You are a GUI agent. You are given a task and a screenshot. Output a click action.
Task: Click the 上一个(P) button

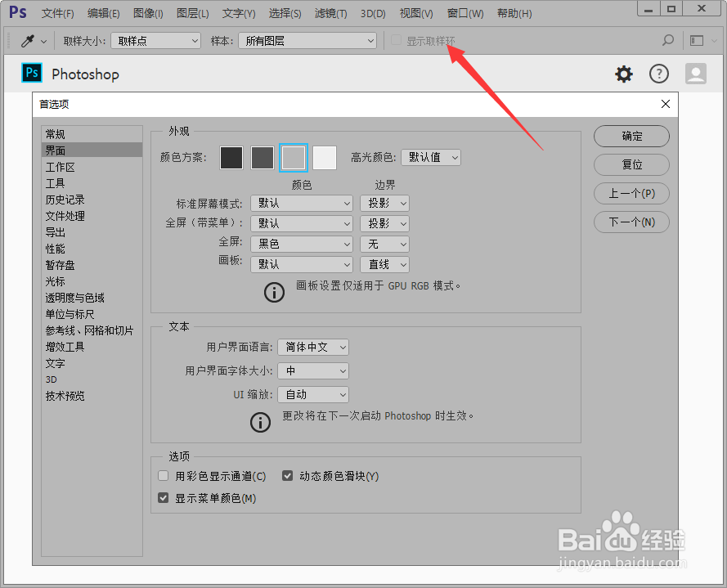(631, 193)
